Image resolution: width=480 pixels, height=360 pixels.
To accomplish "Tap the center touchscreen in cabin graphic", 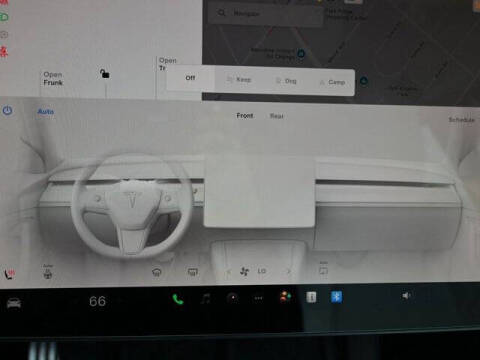I will pos(259,191).
